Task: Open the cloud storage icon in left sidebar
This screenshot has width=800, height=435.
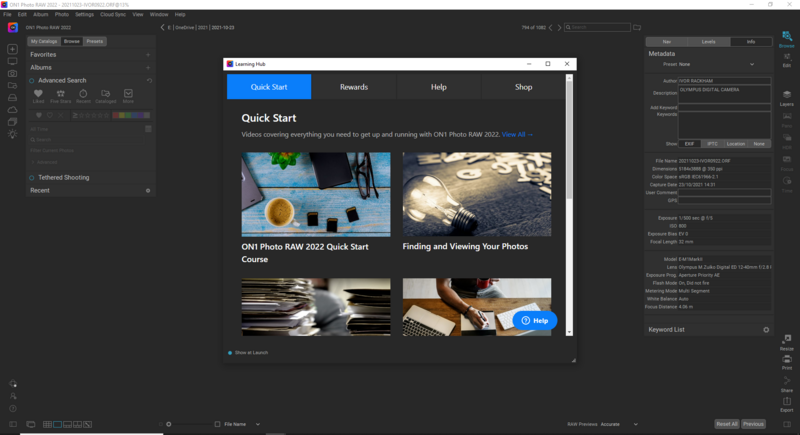Action: pyautogui.click(x=13, y=110)
